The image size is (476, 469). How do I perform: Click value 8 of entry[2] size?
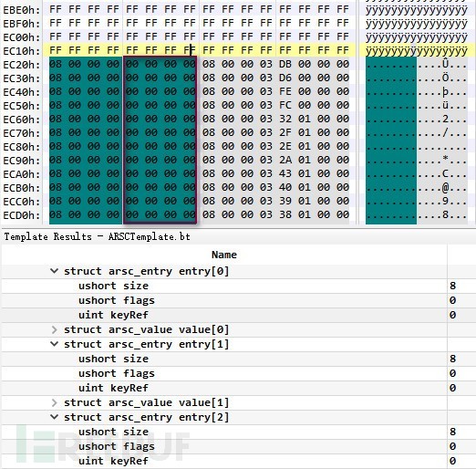pos(452,432)
